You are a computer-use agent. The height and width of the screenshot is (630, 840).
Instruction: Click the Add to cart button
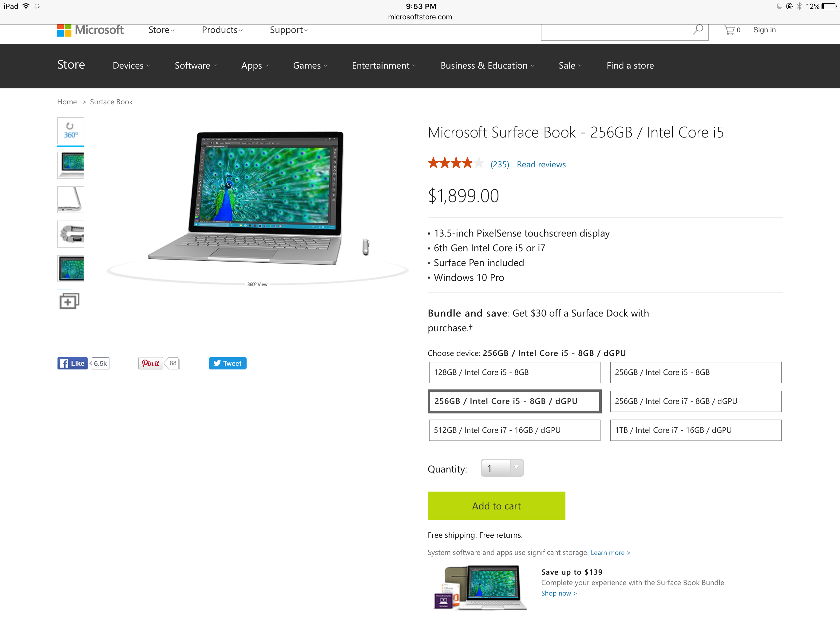click(x=496, y=506)
